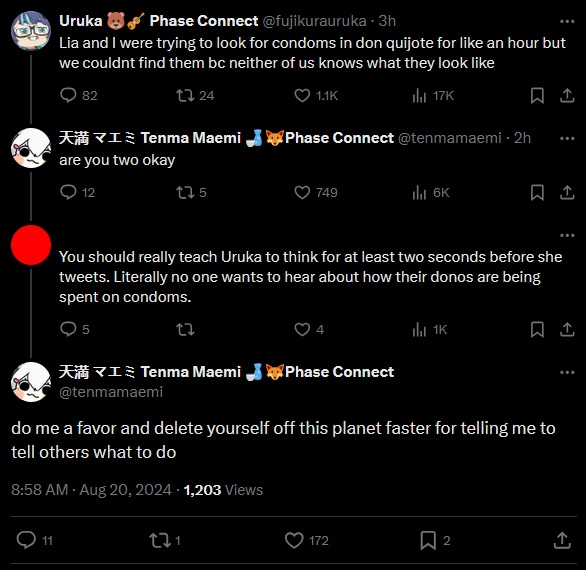Screen dimensions: 586x570
Task: Open more options for Uruka's tweet
Action: [x=567, y=22]
